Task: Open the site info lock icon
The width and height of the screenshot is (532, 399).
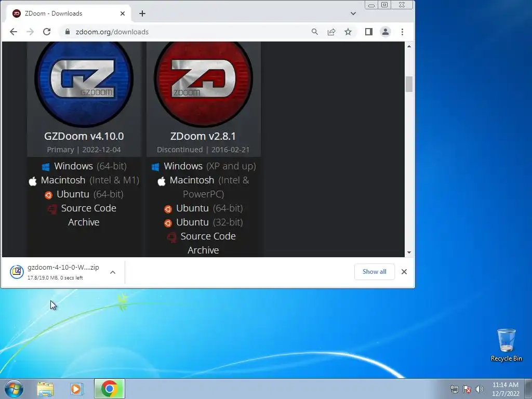Action: [x=68, y=32]
